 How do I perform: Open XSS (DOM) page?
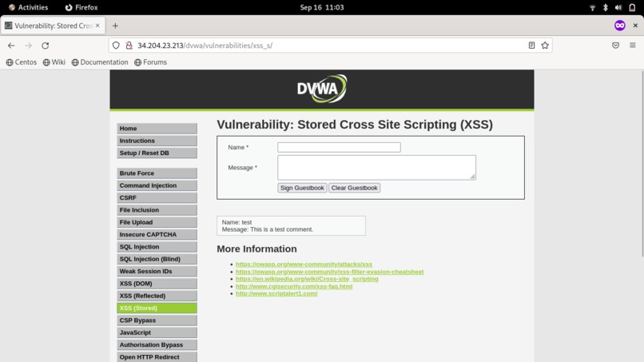tap(157, 284)
